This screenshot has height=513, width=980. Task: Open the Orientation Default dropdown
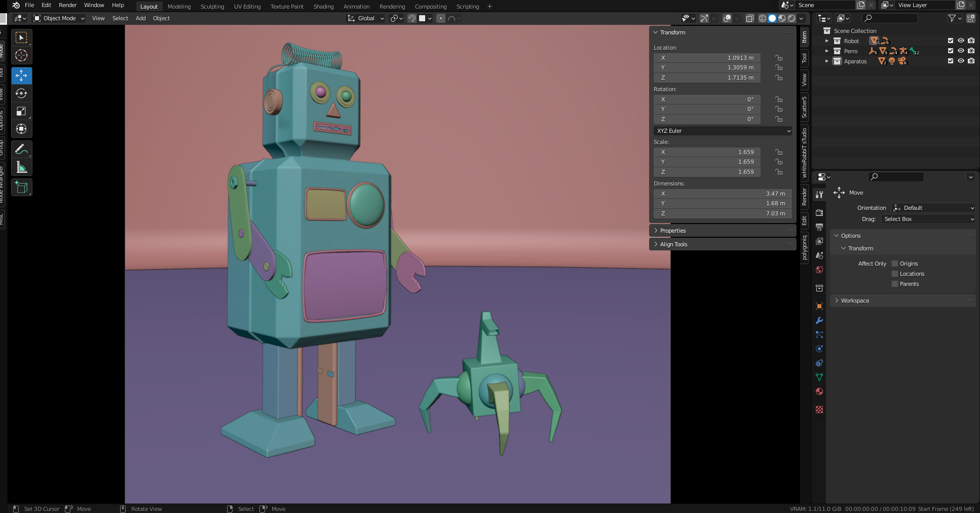[x=933, y=208]
